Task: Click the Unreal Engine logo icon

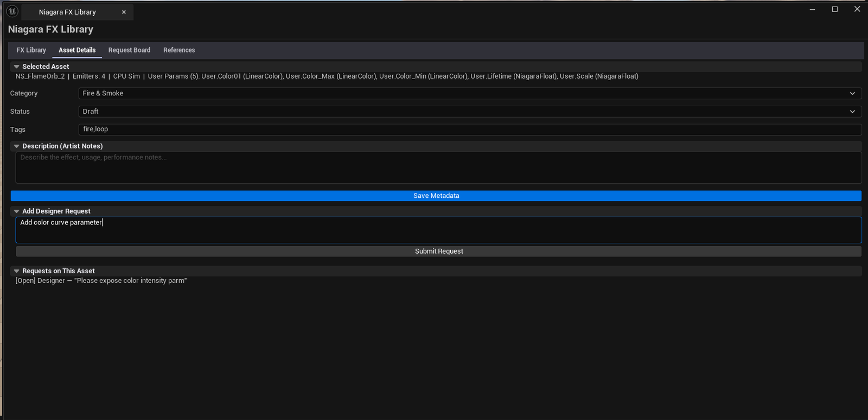Action: pos(12,11)
